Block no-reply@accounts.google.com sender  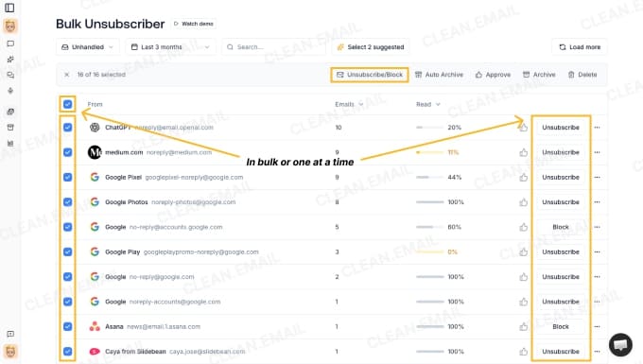tap(561, 227)
